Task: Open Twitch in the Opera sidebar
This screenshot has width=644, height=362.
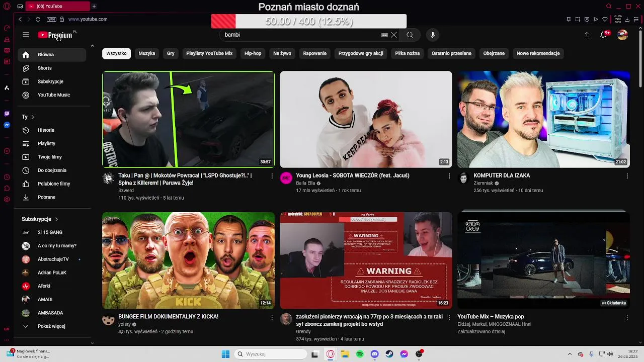Action: (7, 114)
